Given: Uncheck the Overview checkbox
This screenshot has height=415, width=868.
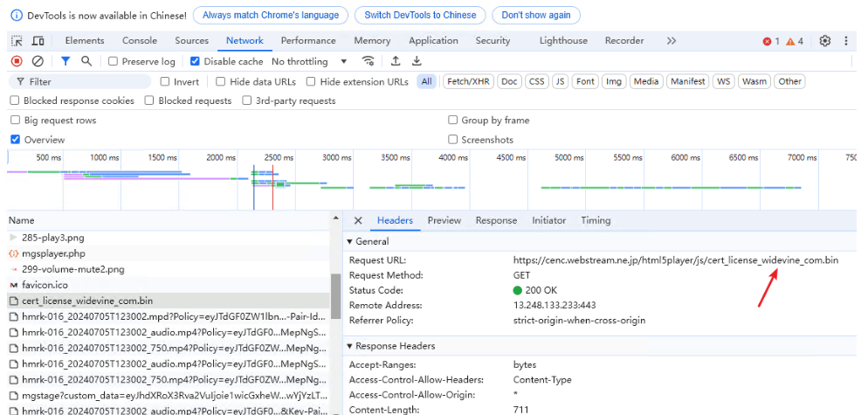Looking at the screenshot, I should click(15, 139).
